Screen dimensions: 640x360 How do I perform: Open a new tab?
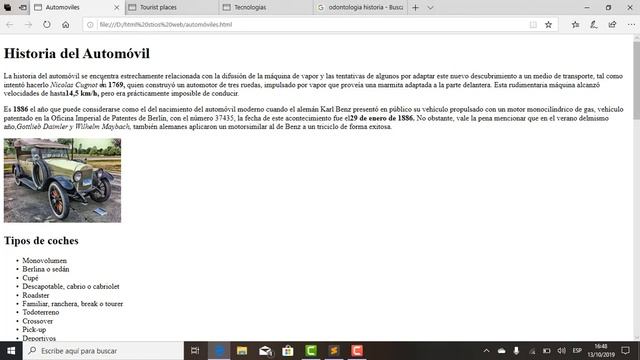coord(416,7)
